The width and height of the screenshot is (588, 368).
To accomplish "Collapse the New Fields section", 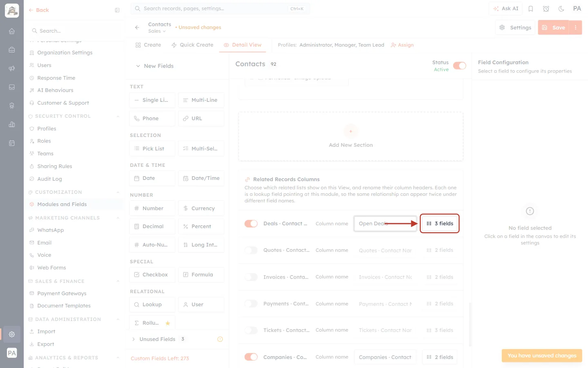I will [x=138, y=66].
